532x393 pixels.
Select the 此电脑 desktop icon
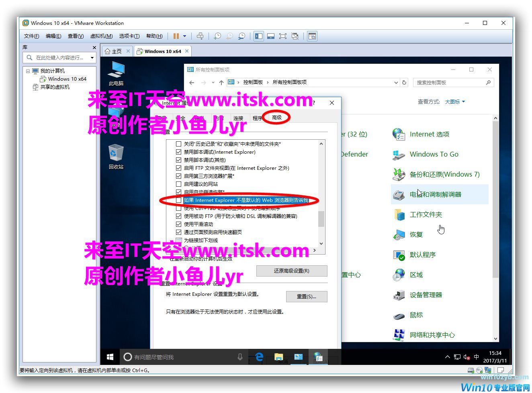coord(116,74)
